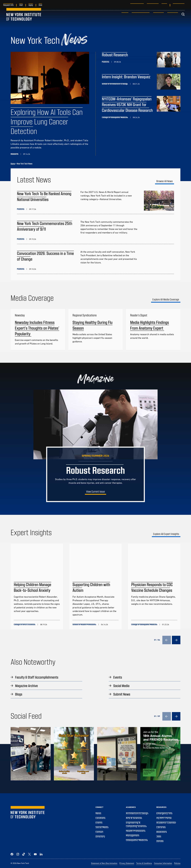Click Research tag under featured AI story
This screenshot has width=191, height=868.
[x=14, y=154]
